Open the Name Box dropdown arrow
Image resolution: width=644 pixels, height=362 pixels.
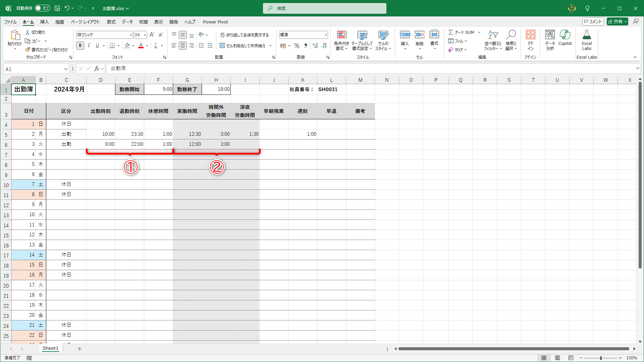coord(66,69)
